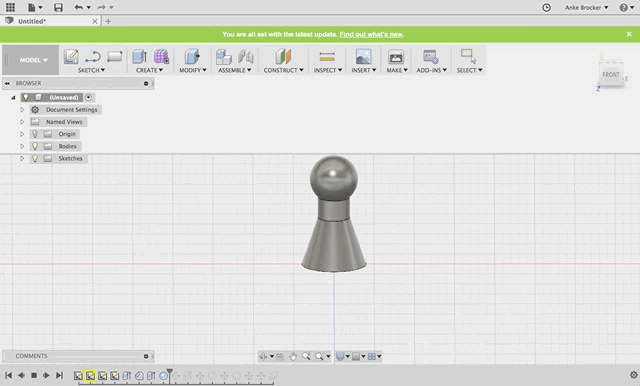This screenshot has width=640, height=386.
Task: Select the Press Pull modify tool
Action: point(192,57)
